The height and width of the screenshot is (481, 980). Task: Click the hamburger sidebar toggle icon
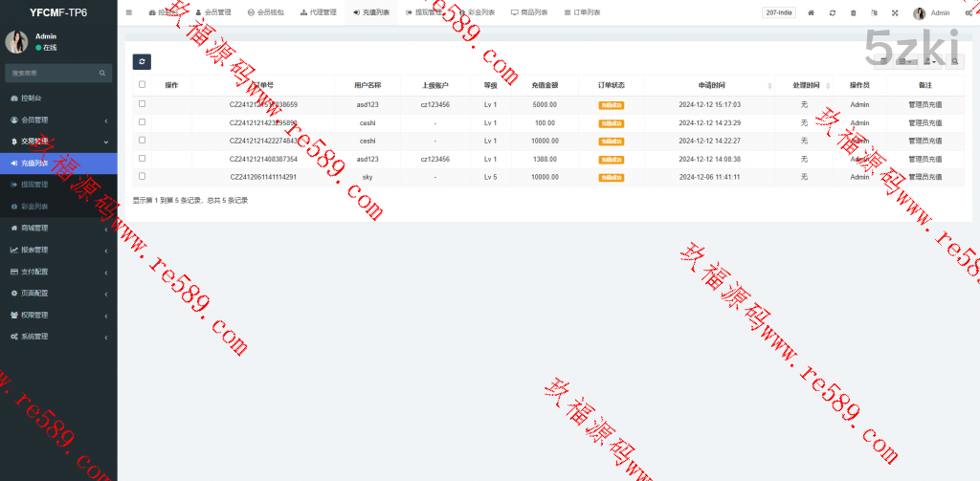coord(129,12)
